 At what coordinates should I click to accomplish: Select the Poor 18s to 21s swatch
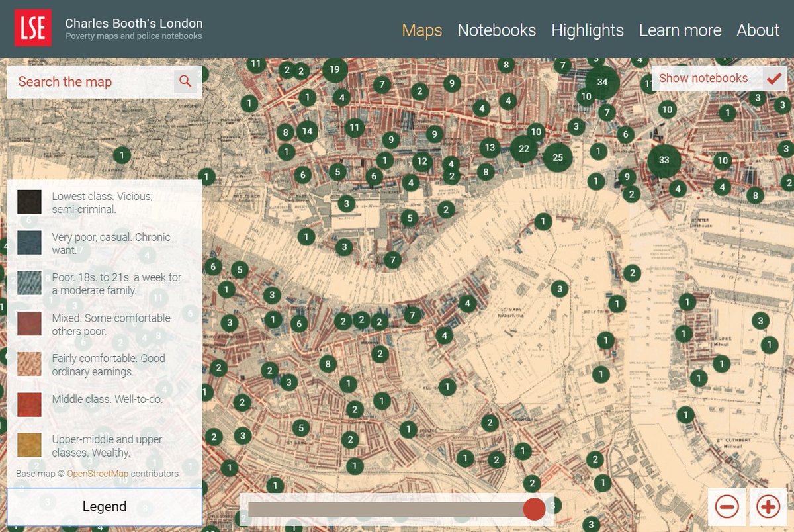point(29,283)
